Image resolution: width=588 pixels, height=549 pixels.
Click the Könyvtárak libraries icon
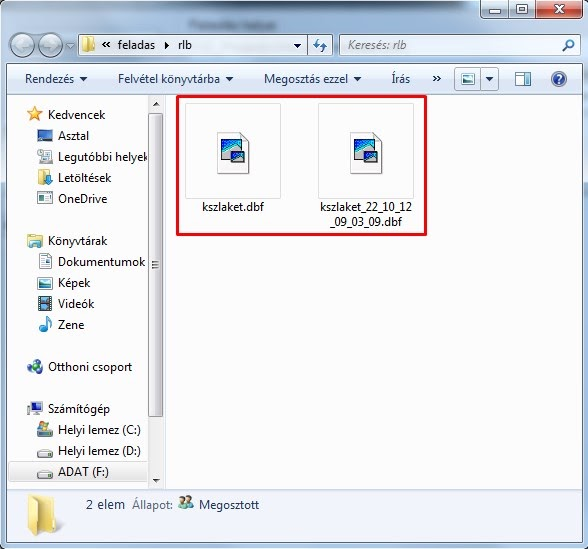tap(34, 241)
